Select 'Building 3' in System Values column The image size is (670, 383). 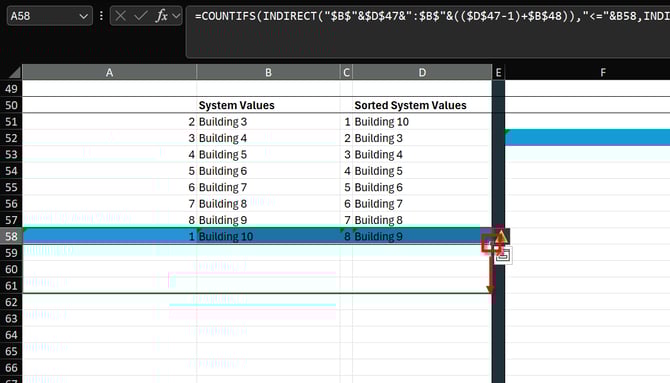pyautogui.click(x=268, y=121)
